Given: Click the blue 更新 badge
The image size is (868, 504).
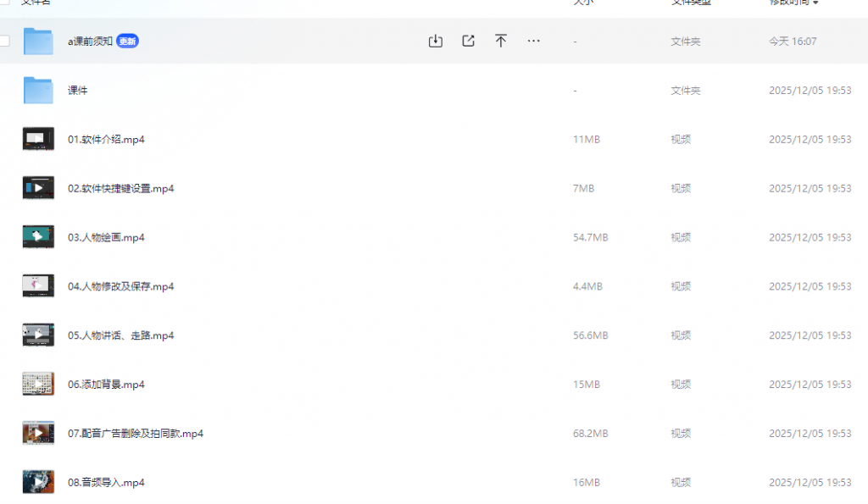Looking at the screenshot, I should click(127, 41).
